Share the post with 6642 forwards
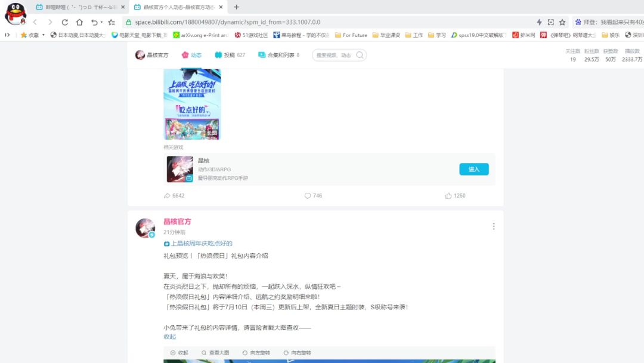This screenshot has height=363, width=644. (x=174, y=196)
